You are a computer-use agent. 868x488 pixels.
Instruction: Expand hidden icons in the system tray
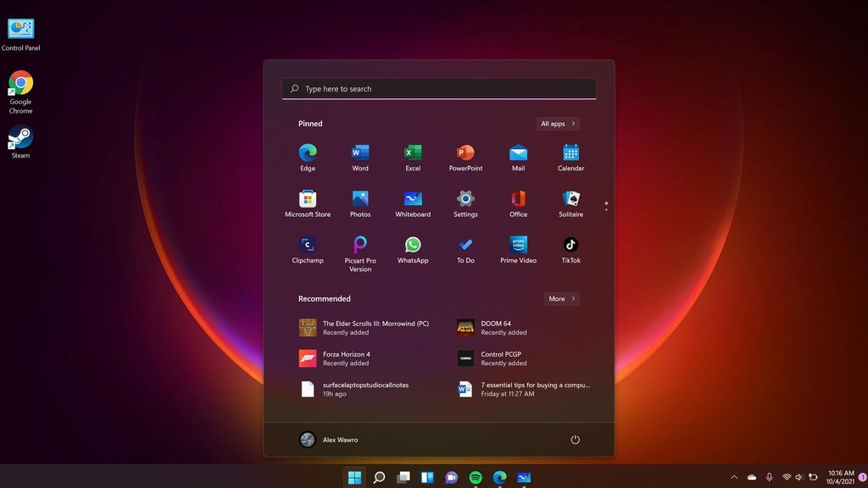(733, 476)
